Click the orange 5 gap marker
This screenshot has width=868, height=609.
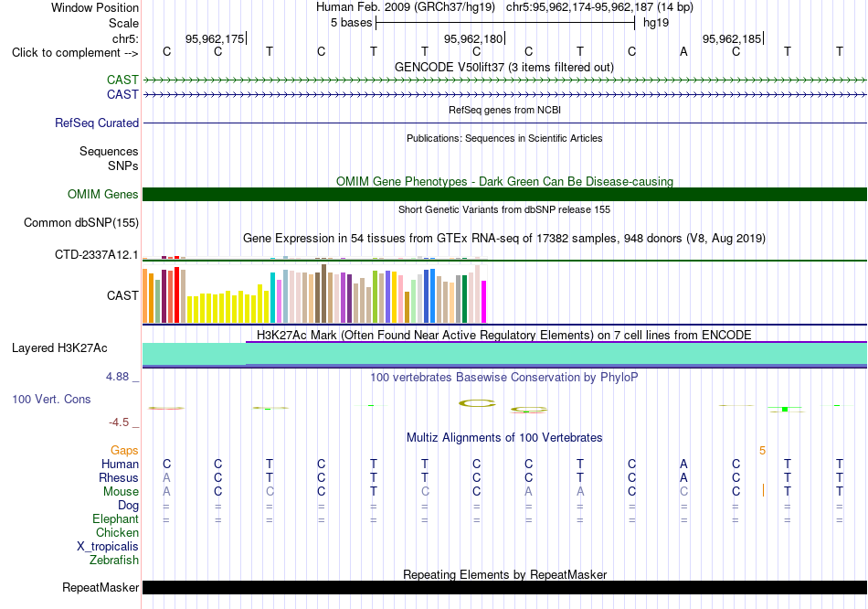(762, 451)
